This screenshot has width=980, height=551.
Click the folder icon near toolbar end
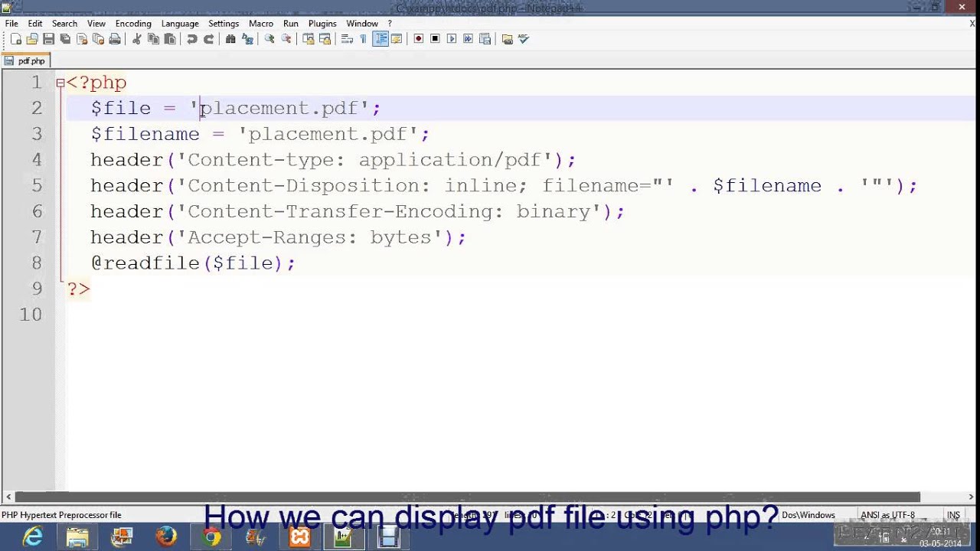point(507,39)
